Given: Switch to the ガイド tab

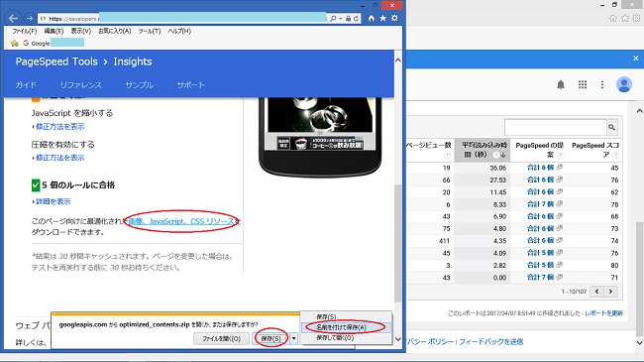Looking at the screenshot, I should [x=26, y=85].
